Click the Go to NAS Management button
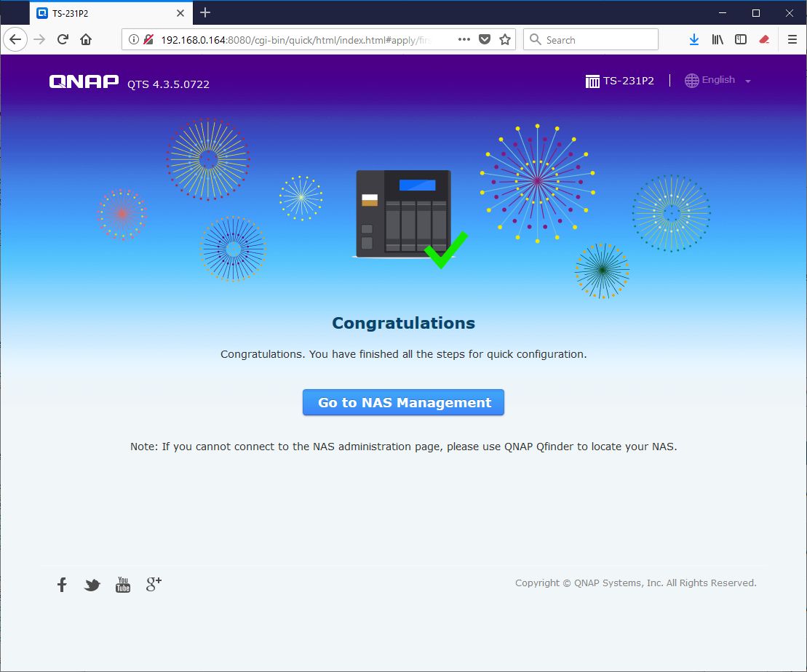This screenshot has height=672, width=807. (x=403, y=402)
